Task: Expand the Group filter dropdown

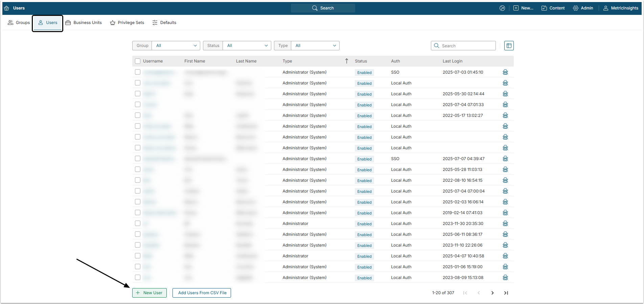Action: (176, 46)
